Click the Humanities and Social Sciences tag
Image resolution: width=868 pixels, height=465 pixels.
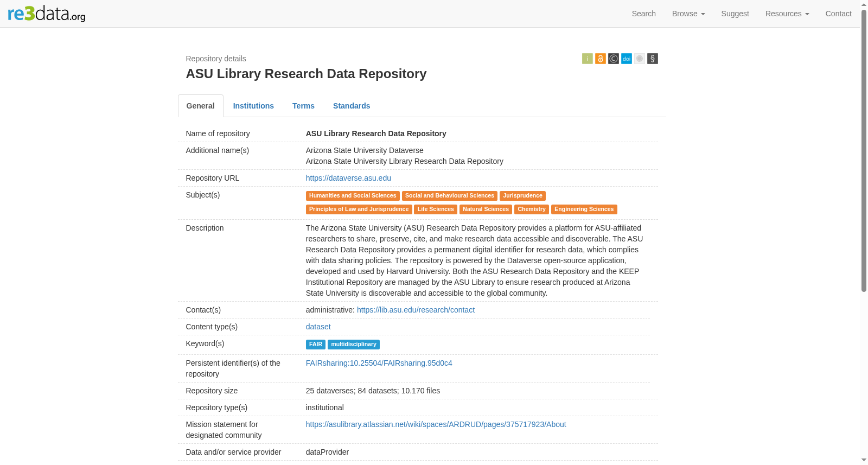coord(353,196)
